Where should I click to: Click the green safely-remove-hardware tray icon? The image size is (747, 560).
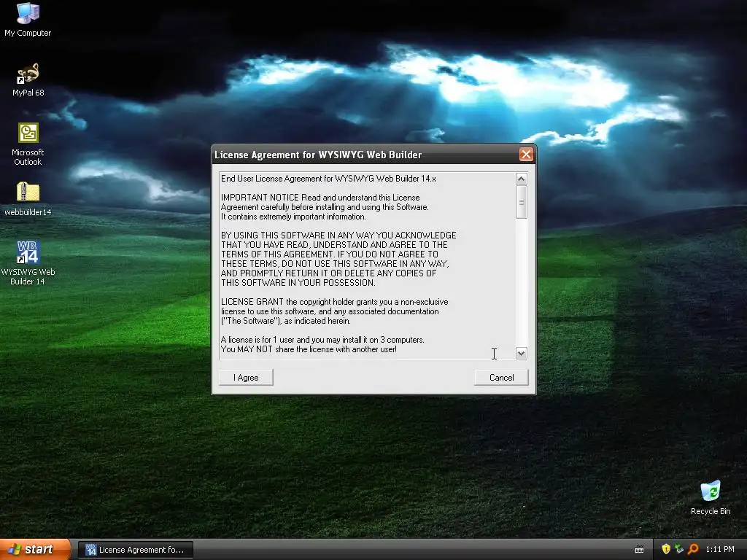tap(679, 549)
